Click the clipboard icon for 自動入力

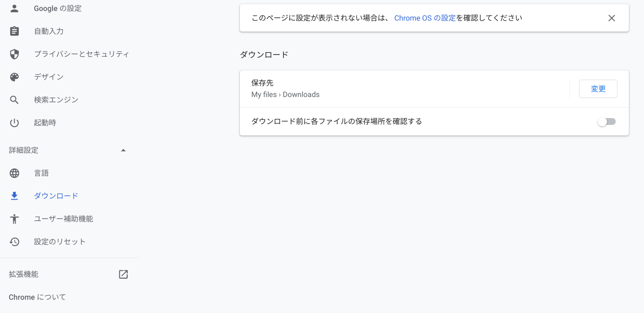click(15, 31)
